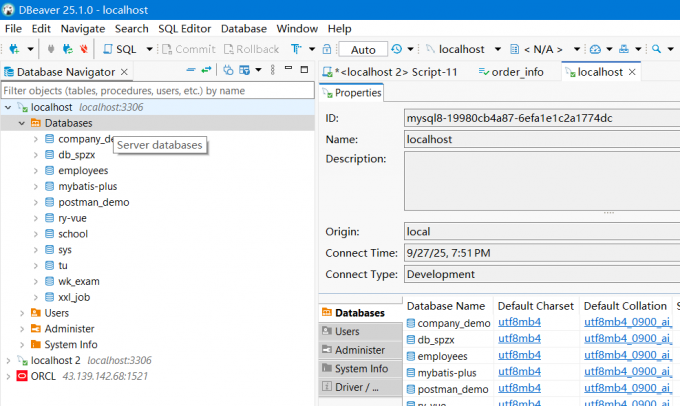The height and width of the screenshot is (406, 680).
Task: Expand the Users folder in navigator
Action: pos(23,313)
